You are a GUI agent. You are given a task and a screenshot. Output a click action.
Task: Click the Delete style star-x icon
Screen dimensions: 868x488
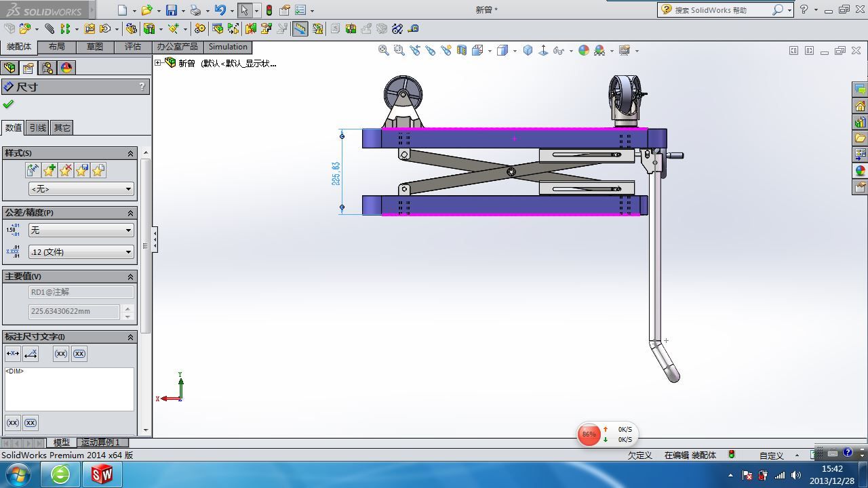pos(65,170)
